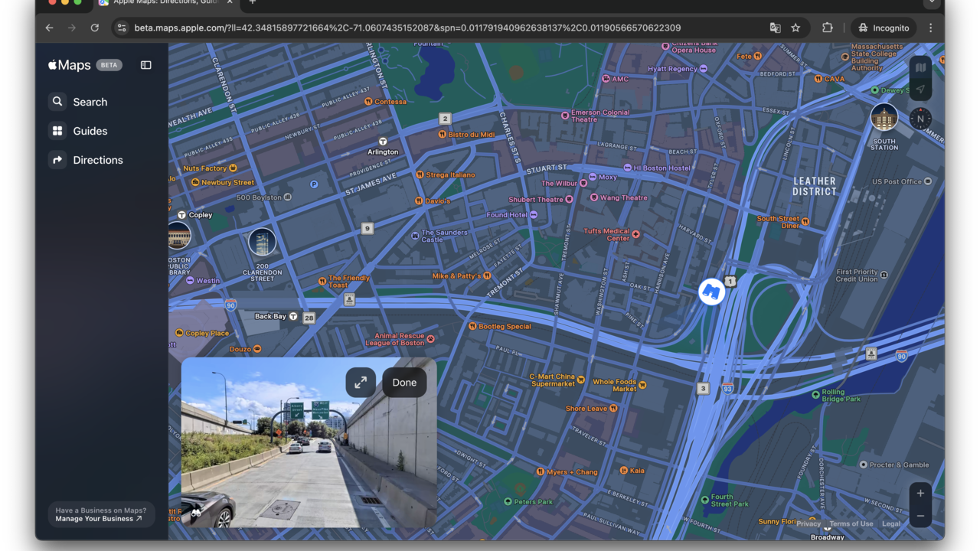Screen dimensions: 980x551
Task: Select the South Street Diner pin
Action: 805,222
